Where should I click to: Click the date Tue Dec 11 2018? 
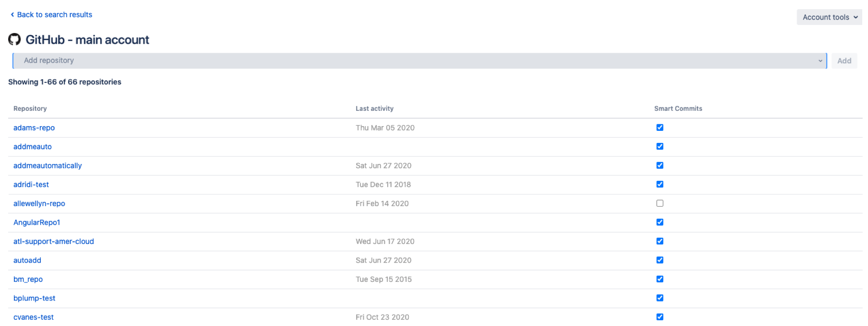[x=383, y=185]
